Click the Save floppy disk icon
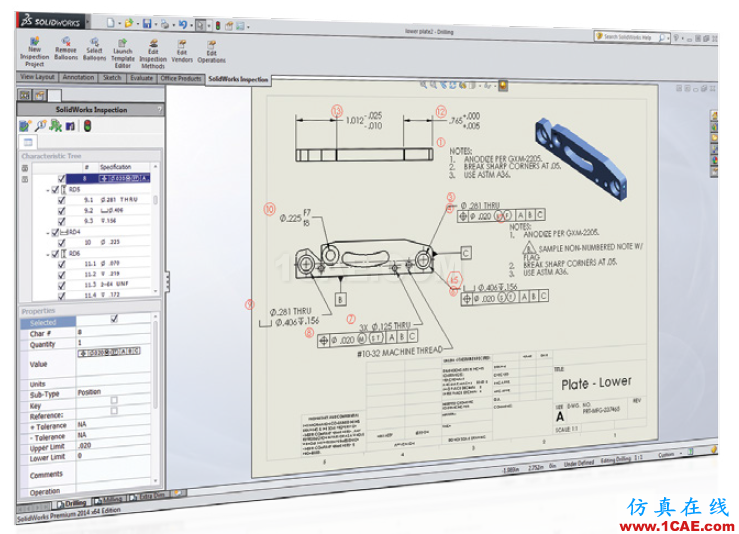The width and height of the screenshot is (739, 534). (147, 24)
